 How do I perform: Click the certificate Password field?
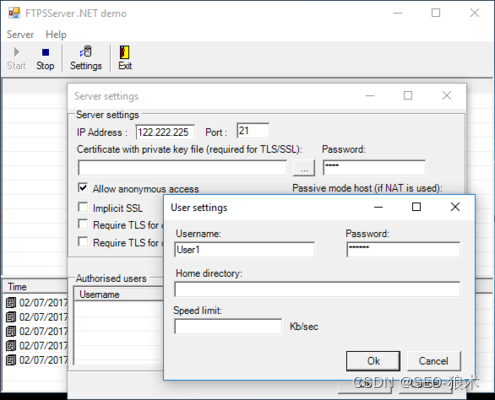(374, 168)
